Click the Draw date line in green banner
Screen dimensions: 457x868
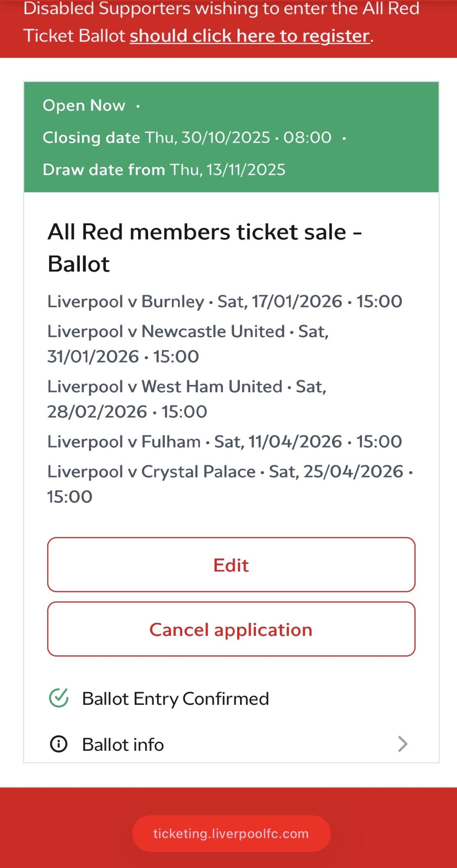pyautogui.click(x=164, y=170)
